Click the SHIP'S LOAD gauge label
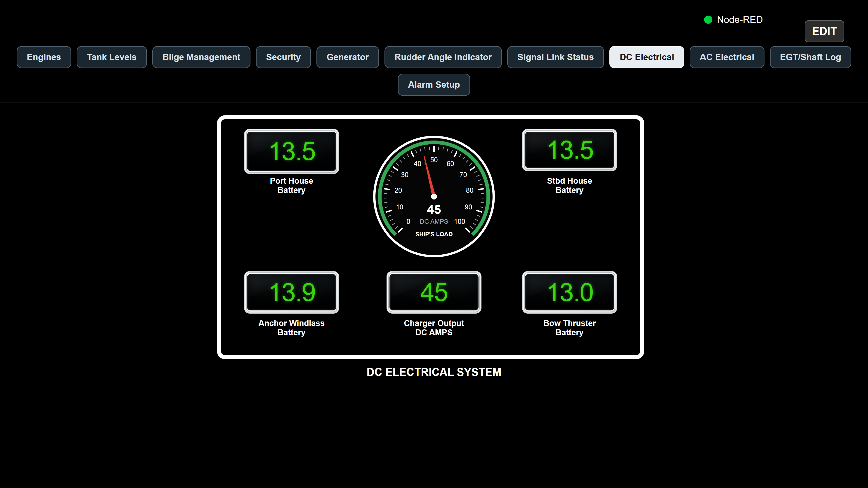This screenshot has height=488, width=868. point(434,235)
